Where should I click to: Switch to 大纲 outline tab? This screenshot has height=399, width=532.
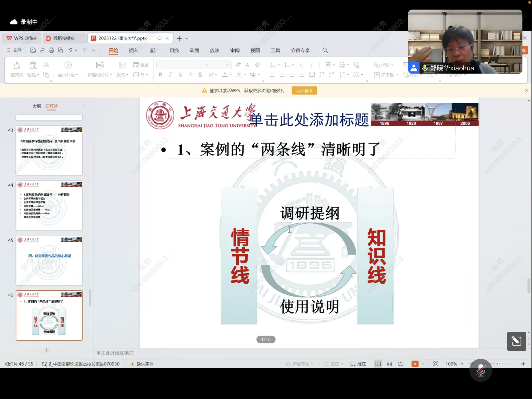pos(37,106)
